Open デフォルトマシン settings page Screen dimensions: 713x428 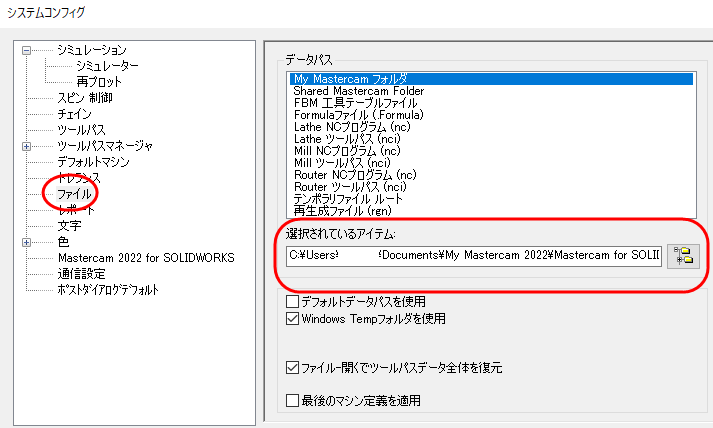[94, 162]
